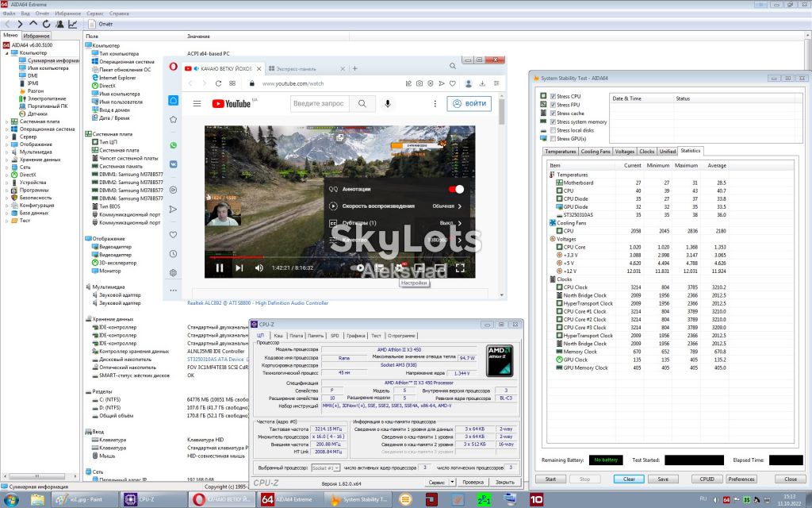This screenshot has height=508, width=812.
Task: Open Opera sidebar settings gear
Action: coord(174,273)
